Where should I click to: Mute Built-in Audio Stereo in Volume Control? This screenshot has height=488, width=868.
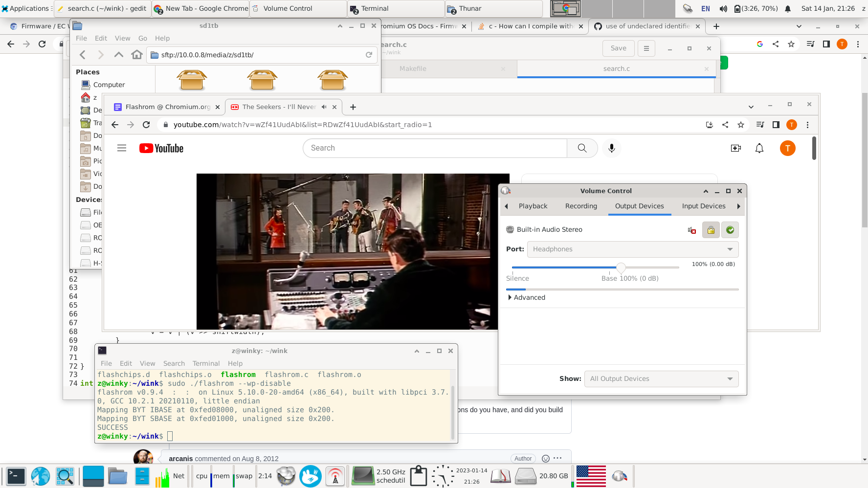[692, 230]
